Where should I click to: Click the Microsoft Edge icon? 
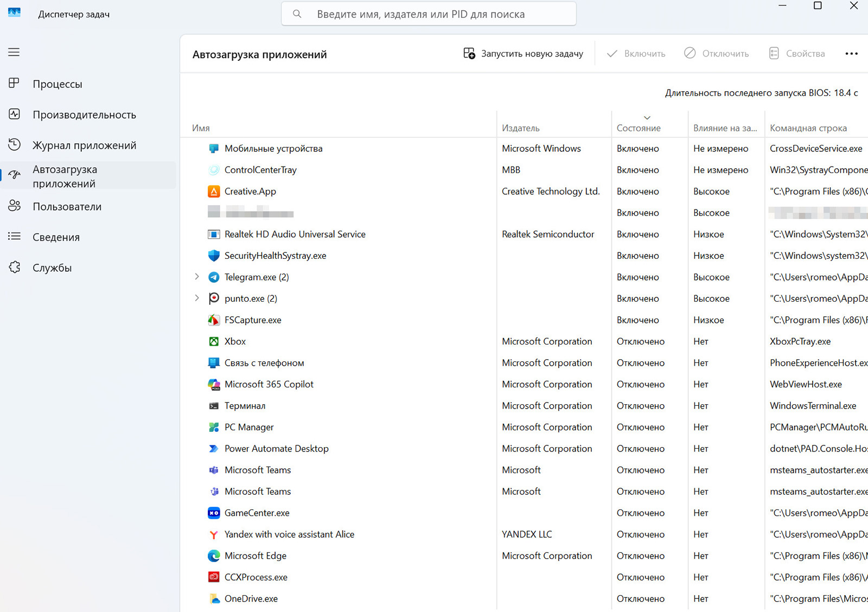[214, 556]
